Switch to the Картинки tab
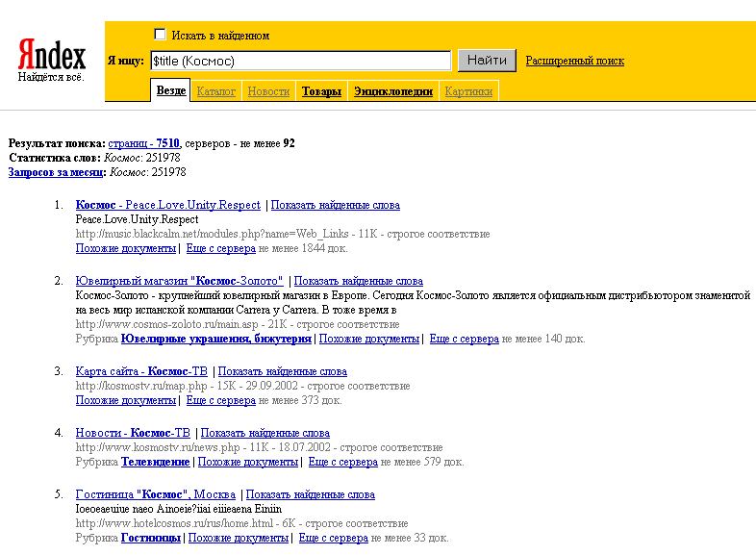Viewport: 756px width, 555px height. 468,91
